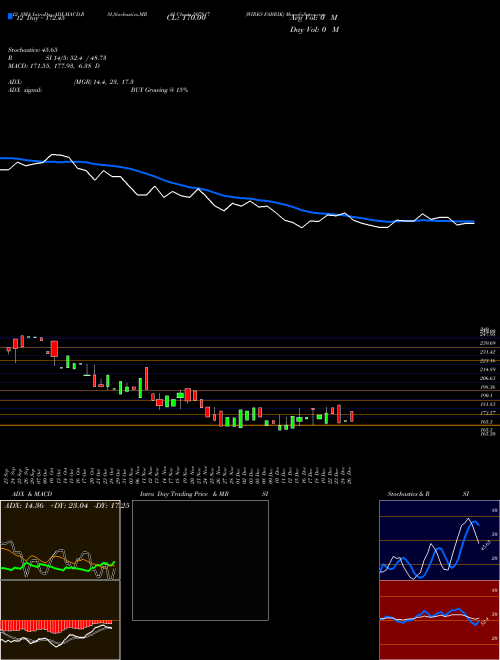Screen dimensions: 500x660
Task: Click the 239.69 price axis label
Action: [488, 343]
